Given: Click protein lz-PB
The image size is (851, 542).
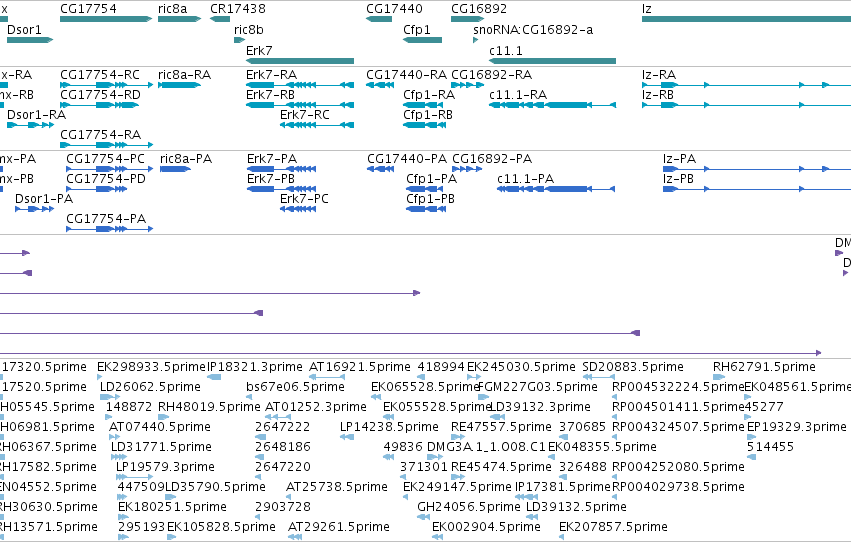Looking at the screenshot, I should pos(757,189).
